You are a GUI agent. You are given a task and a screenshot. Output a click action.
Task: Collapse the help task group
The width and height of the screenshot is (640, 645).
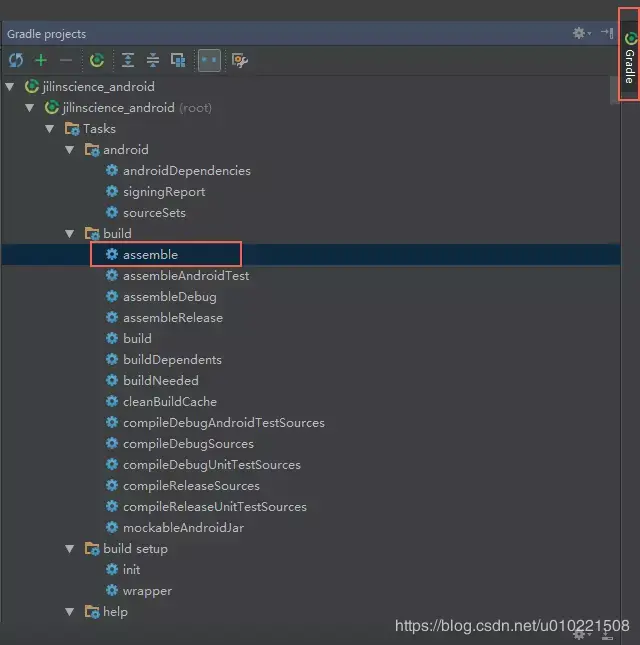(x=70, y=612)
